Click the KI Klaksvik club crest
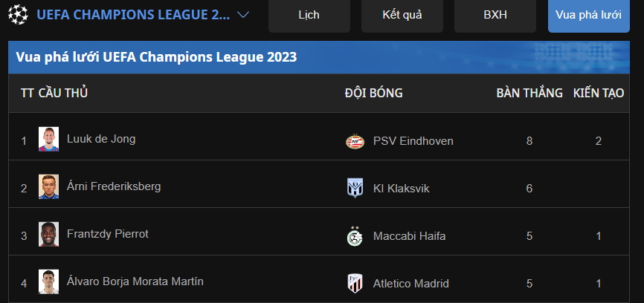The height and width of the screenshot is (303, 644). tap(355, 189)
